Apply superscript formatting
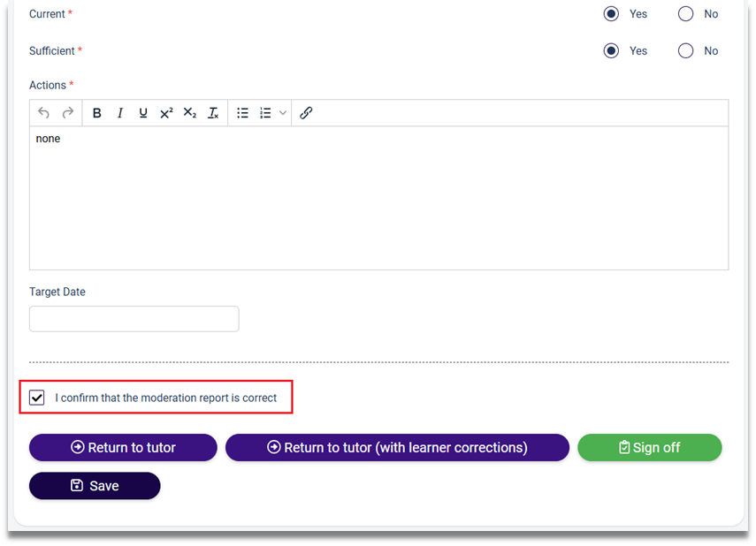The width and height of the screenshot is (756, 546). pos(166,113)
